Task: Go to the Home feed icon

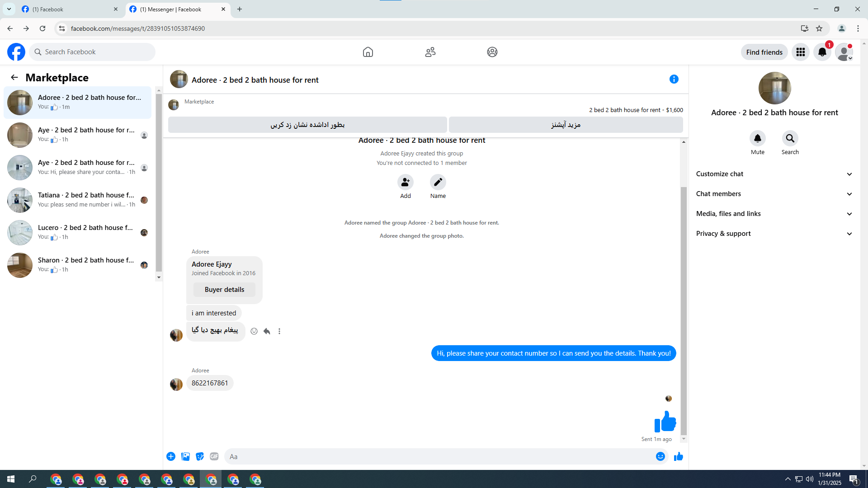Action: (x=368, y=52)
